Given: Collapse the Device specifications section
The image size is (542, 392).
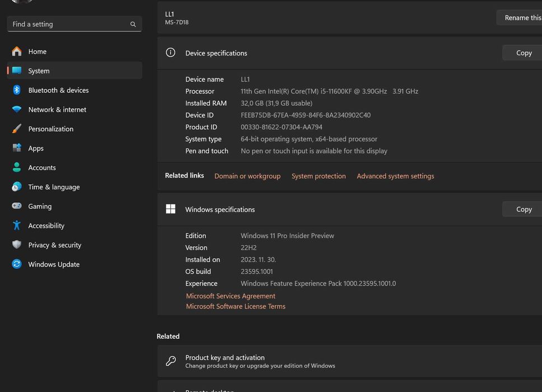Looking at the screenshot, I should 336,53.
